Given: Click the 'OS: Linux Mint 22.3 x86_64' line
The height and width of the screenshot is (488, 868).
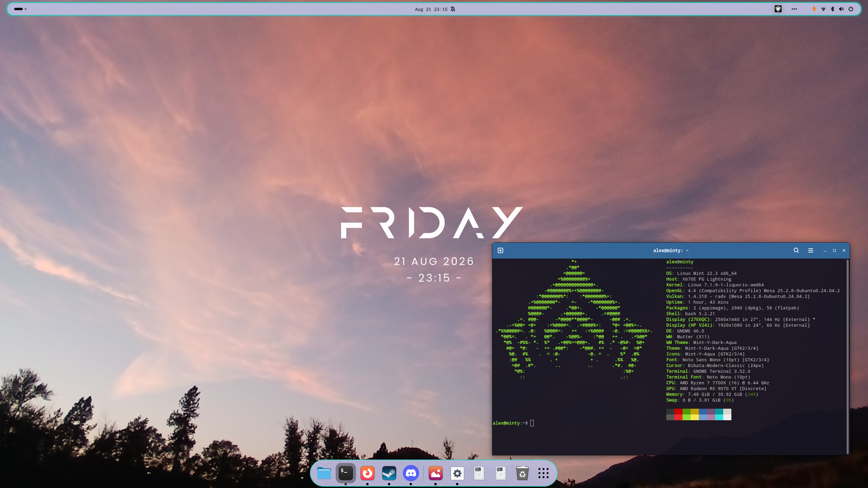Looking at the screenshot, I should pos(701,273).
